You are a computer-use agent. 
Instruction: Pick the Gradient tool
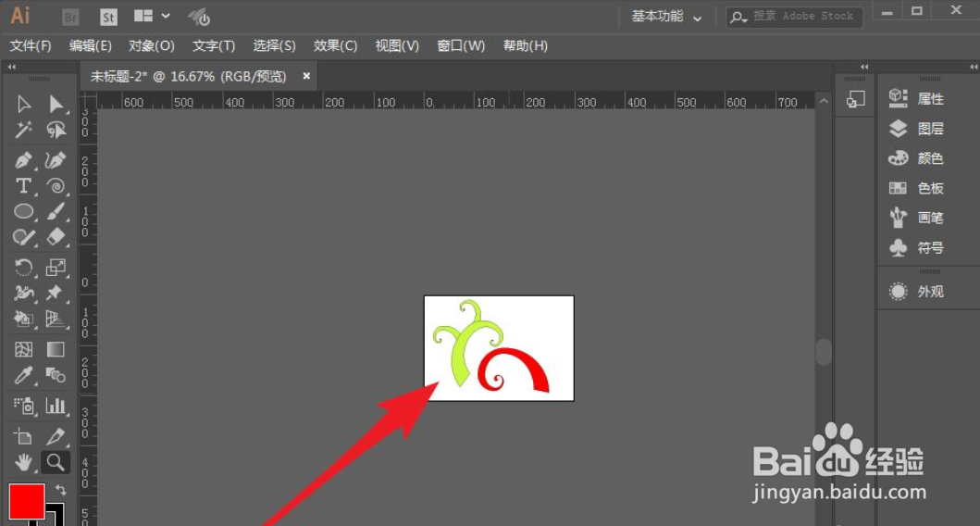(x=56, y=349)
